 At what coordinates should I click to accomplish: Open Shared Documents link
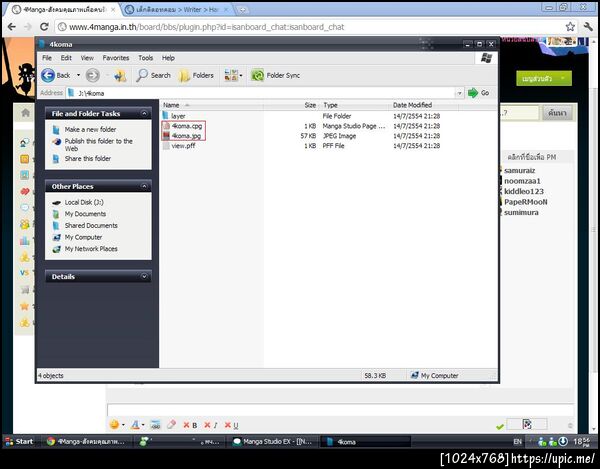pyautogui.click(x=91, y=225)
